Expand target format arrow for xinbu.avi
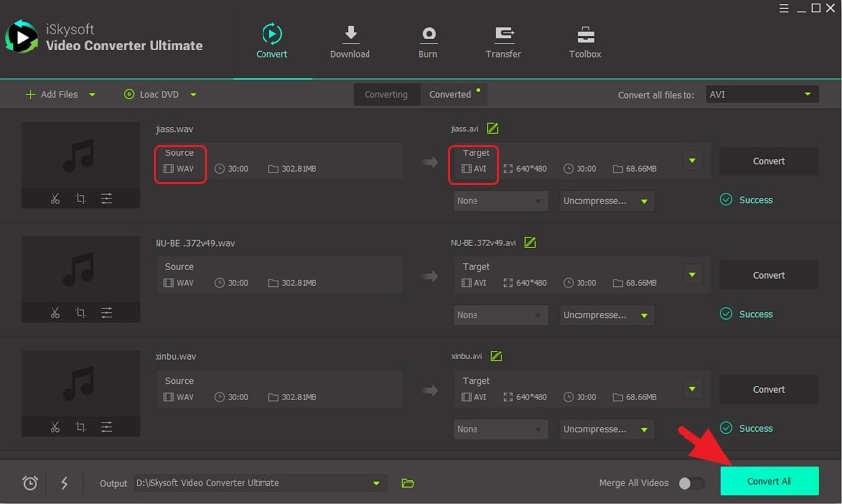 pos(692,389)
